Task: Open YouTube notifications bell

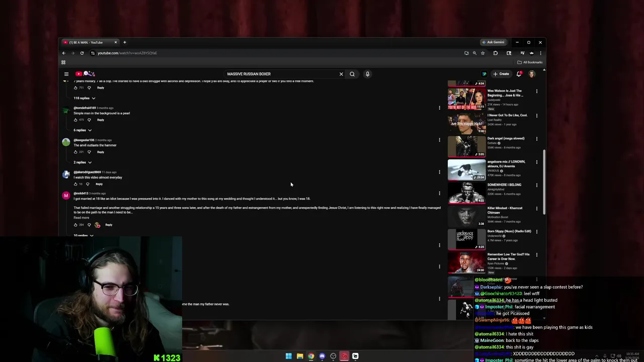Action: coord(519,74)
